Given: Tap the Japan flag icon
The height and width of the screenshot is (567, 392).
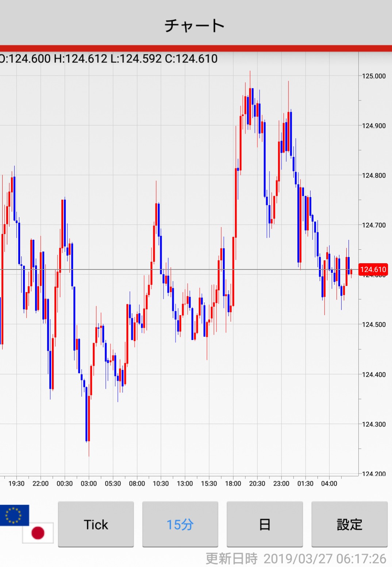Looking at the screenshot, I should pyautogui.click(x=38, y=533).
